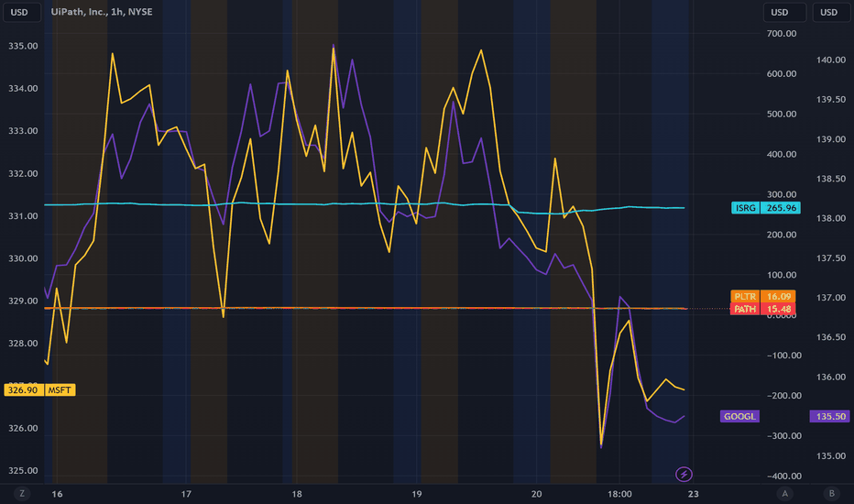854x504 pixels.
Task: Click the 20 date on time axis
Action: coord(536,494)
